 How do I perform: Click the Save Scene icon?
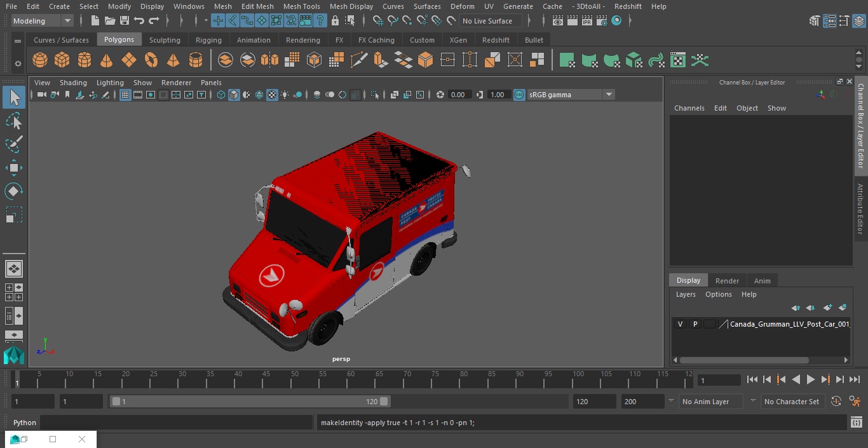pos(125,21)
